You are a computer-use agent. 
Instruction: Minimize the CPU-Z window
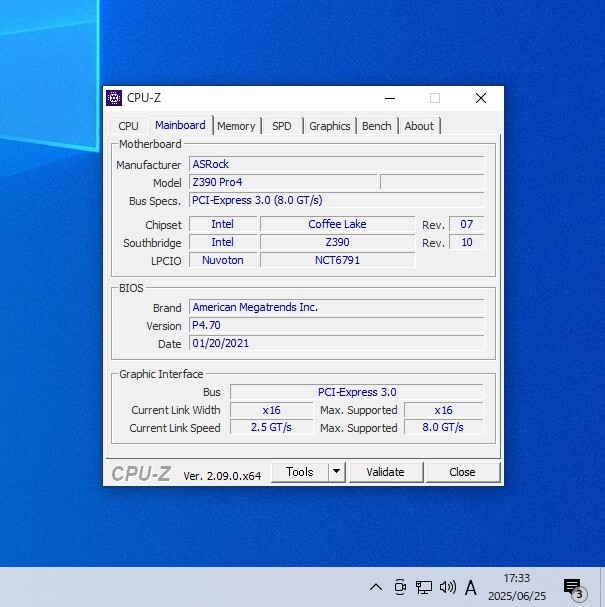390,98
